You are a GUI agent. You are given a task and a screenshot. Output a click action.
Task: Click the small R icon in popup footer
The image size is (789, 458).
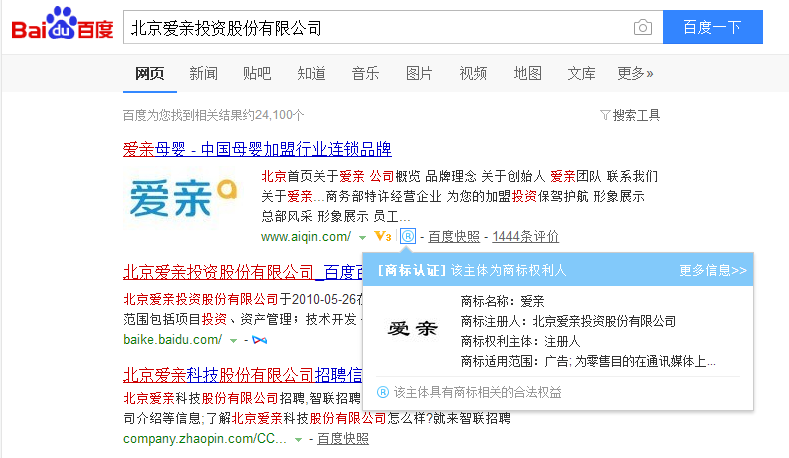[383, 392]
